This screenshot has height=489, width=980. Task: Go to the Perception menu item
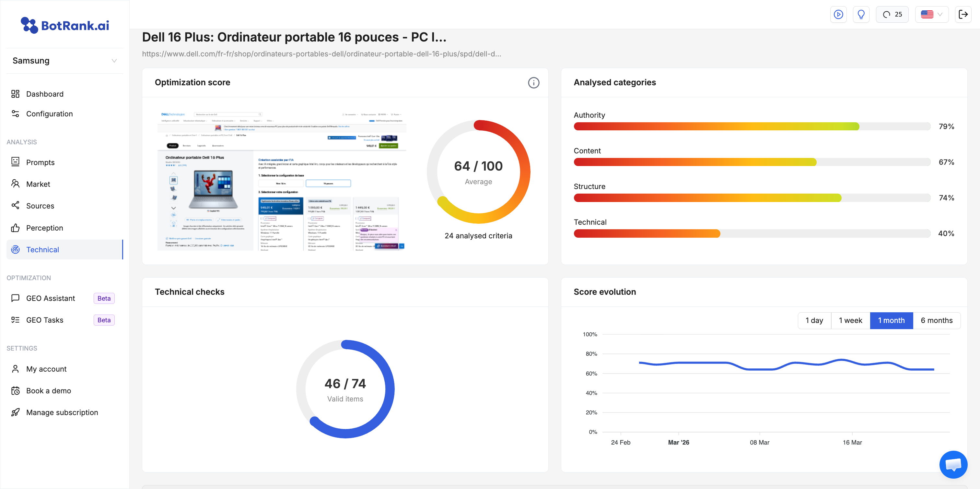(x=44, y=228)
